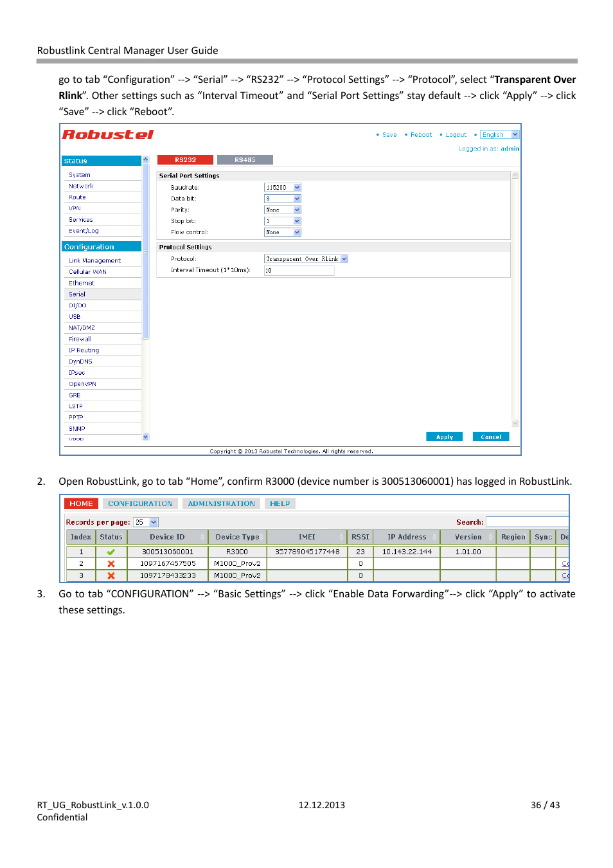This screenshot has height=868, width=613.
Task: Click device ID 300513060001 cell
Action: pyautogui.click(x=168, y=552)
